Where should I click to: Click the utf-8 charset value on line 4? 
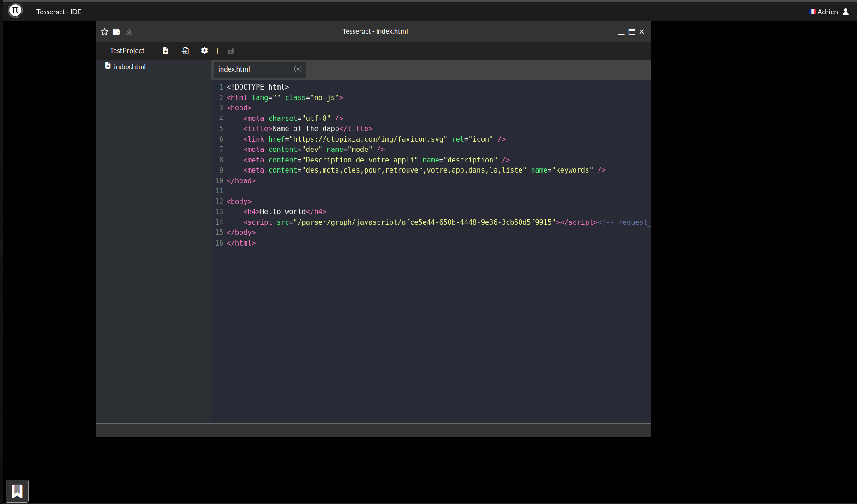(316, 119)
